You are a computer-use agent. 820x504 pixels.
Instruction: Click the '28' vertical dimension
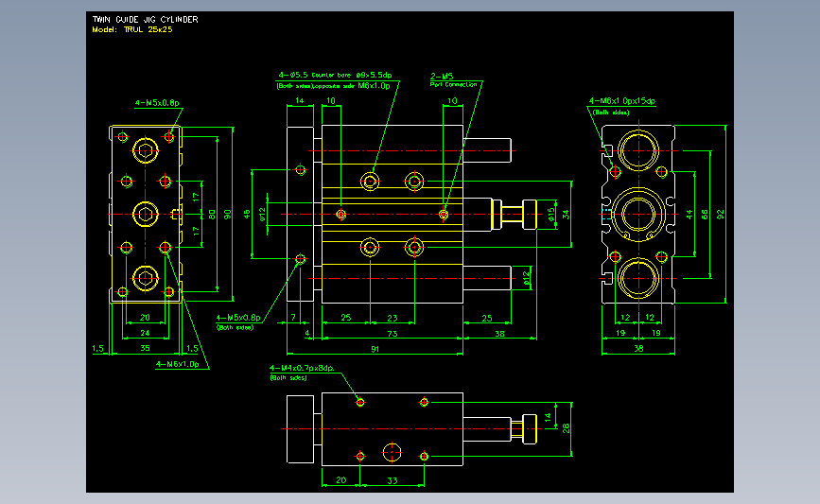(x=566, y=428)
